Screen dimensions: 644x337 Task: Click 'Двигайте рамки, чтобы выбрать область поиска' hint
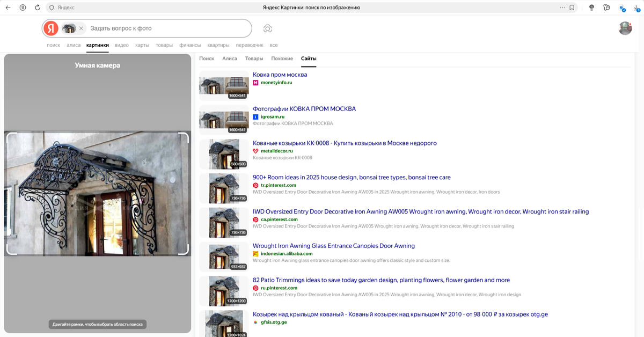98,324
